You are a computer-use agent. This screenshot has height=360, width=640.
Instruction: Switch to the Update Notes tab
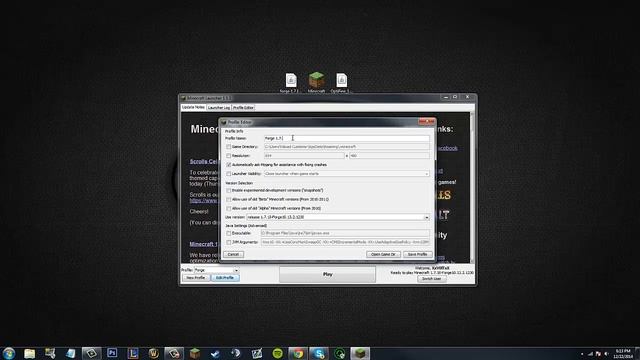[193, 107]
